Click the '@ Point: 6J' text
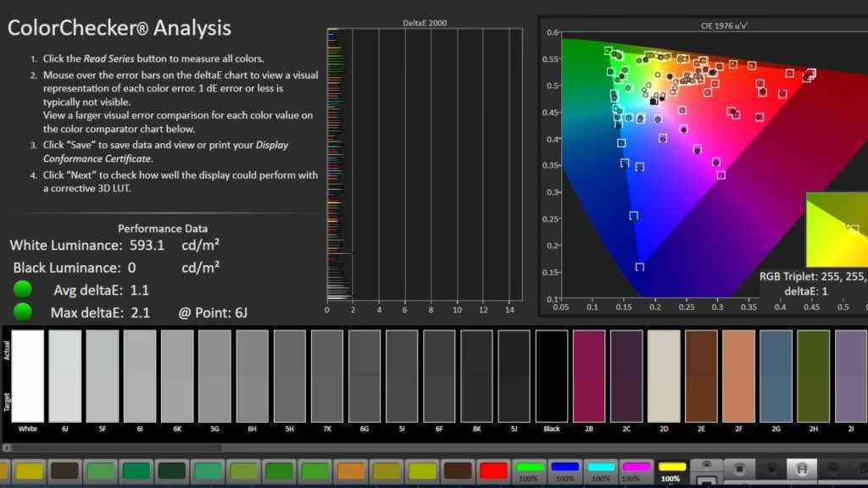868x488 pixels. click(x=213, y=313)
